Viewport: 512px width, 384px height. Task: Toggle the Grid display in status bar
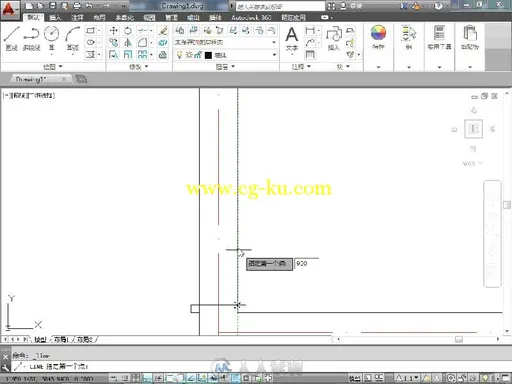tap(136, 378)
